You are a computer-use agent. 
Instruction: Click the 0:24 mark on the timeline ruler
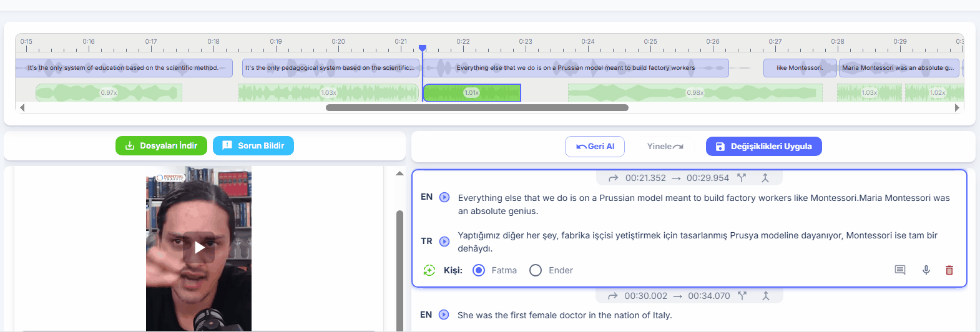point(588,42)
